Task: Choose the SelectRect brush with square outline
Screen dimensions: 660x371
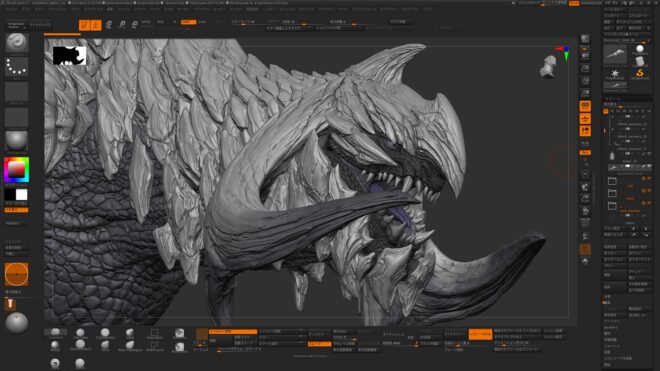Action: (154, 334)
